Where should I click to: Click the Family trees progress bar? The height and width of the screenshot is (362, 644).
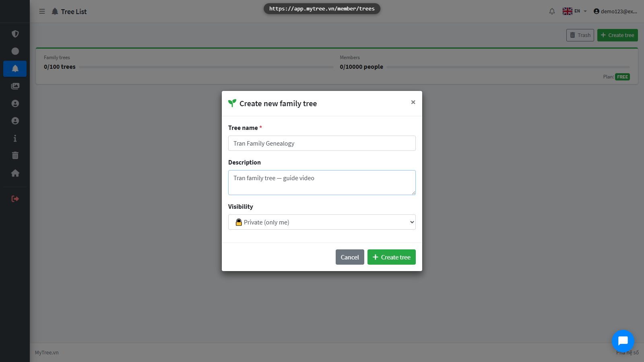tap(206, 67)
